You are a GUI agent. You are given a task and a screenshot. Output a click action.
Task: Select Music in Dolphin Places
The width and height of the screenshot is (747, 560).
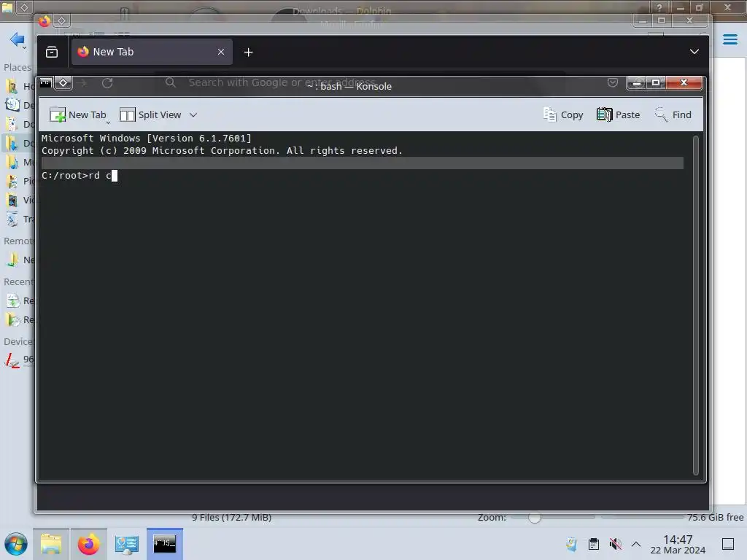pyautogui.click(x=18, y=162)
